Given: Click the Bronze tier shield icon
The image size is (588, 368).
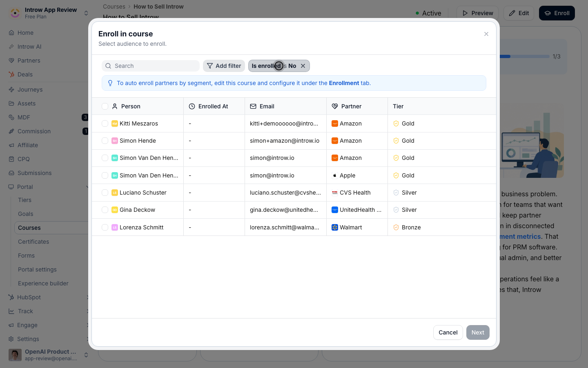Looking at the screenshot, I should coord(396,227).
